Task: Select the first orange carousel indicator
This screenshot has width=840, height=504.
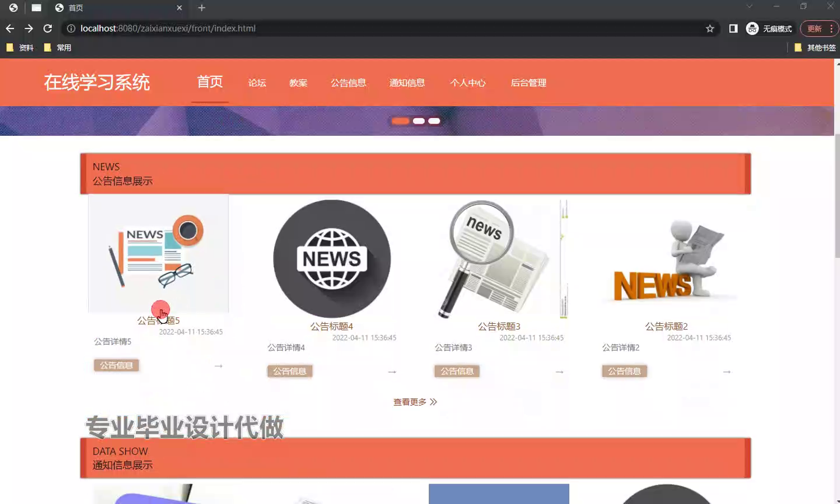Action: (x=400, y=121)
